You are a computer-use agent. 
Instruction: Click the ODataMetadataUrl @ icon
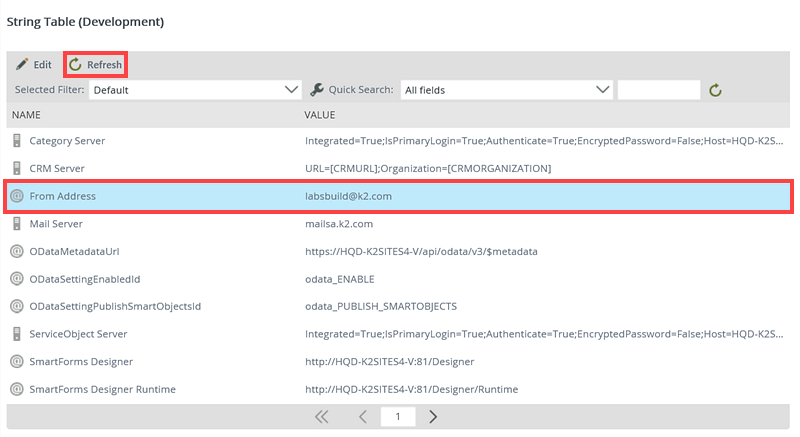coord(16,251)
